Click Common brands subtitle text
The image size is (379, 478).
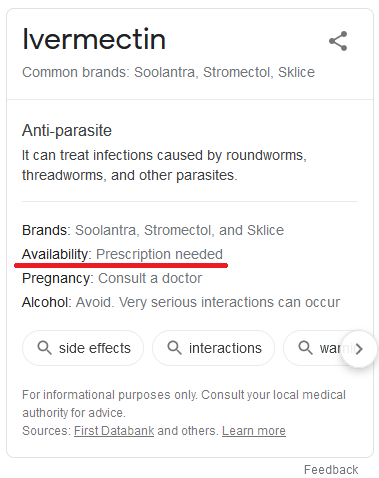pos(168,72)
